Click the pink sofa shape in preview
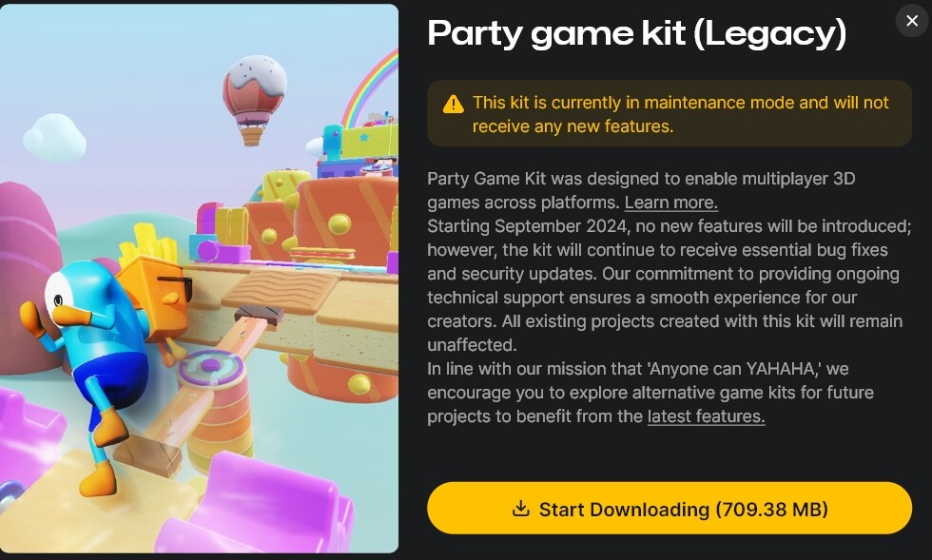This screenshot has width=932, height=560. [x=262, y=505]
